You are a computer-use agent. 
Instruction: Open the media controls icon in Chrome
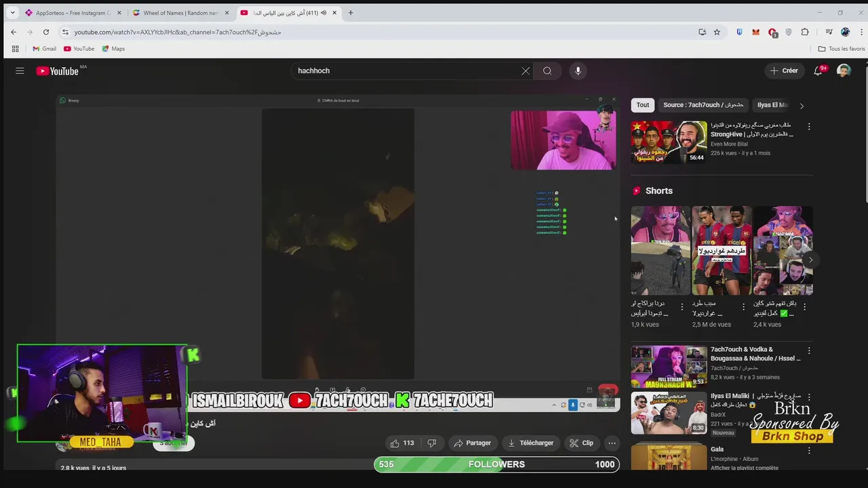[829, 32]
